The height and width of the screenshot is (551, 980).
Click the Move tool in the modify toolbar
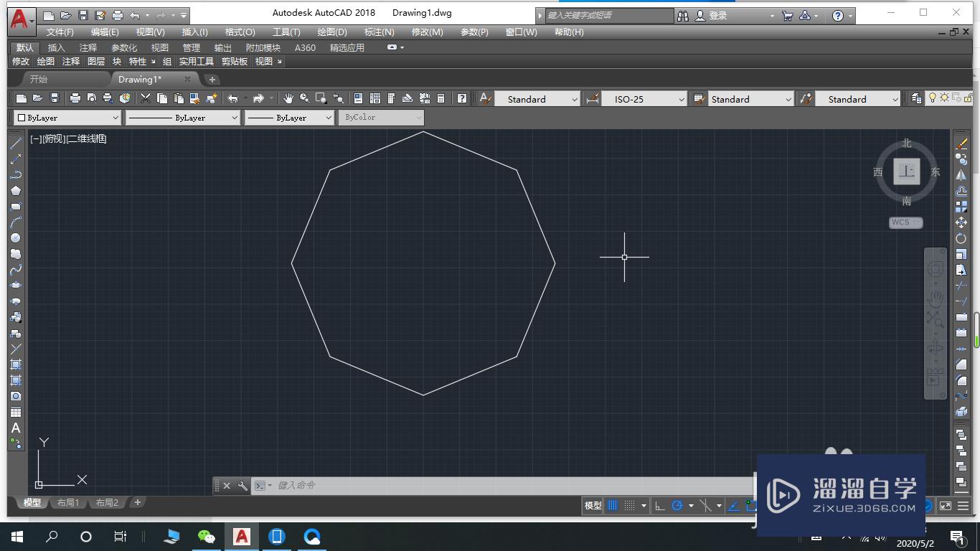coord(961,222)
